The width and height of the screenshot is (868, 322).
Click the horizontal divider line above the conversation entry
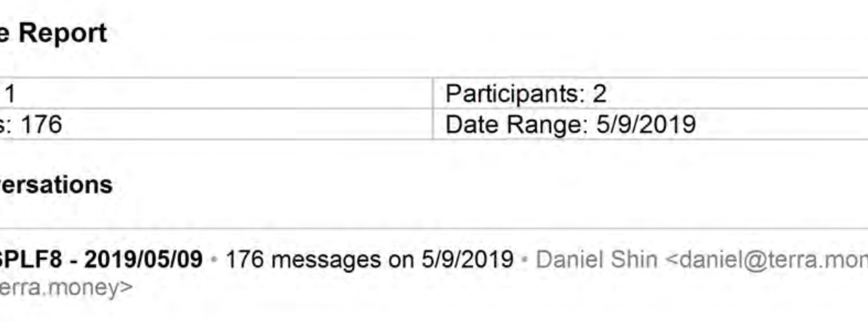click(x=434, y=228)
